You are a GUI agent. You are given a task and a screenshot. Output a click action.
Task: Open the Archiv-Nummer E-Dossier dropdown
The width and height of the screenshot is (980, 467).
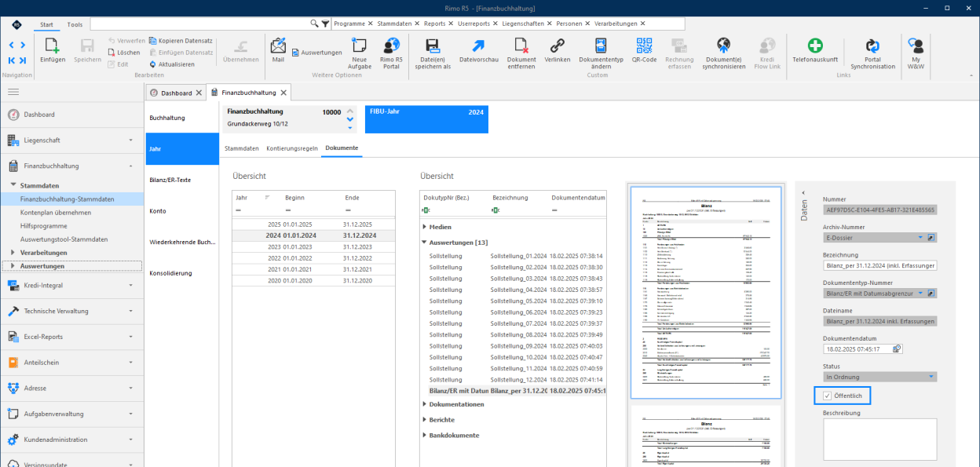920,236
